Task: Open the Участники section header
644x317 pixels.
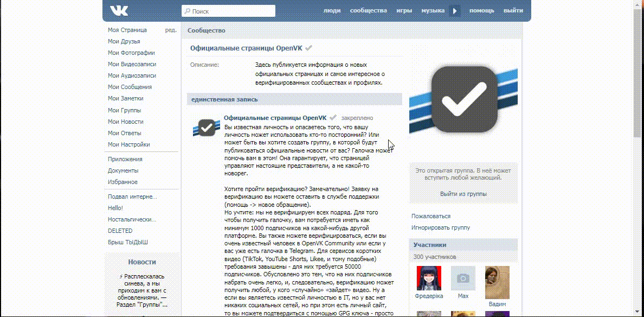Action: click(x=463, y=245)
